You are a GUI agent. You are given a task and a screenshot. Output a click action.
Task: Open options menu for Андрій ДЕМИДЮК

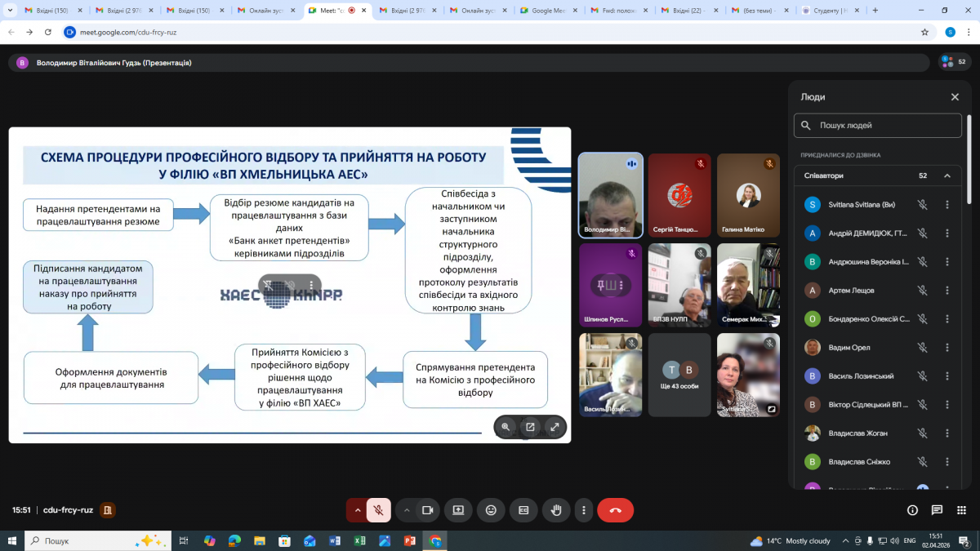coord(947,233)
